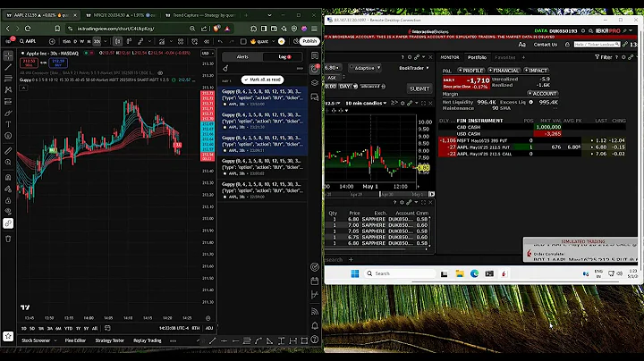The image size is (644, 361).
Task: Toggle the RTH session button
Action: click(196, 328)
